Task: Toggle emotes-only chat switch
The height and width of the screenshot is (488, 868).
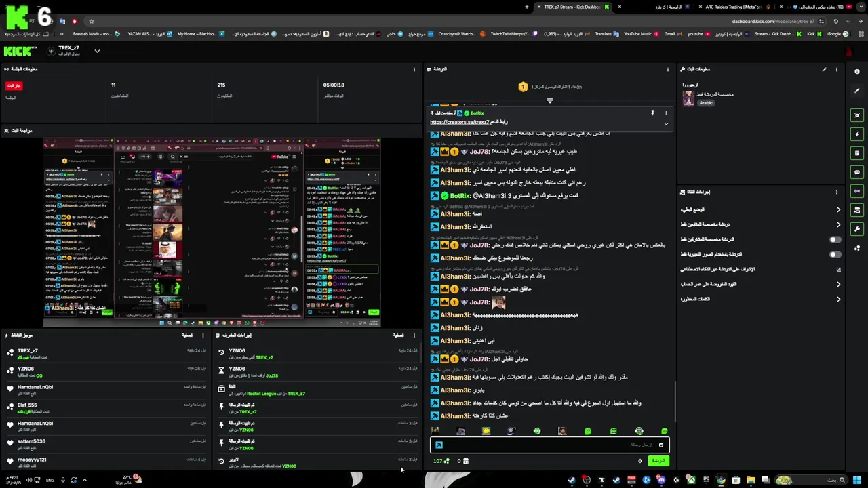Action: pyautogui.click(x=835, y=255)
